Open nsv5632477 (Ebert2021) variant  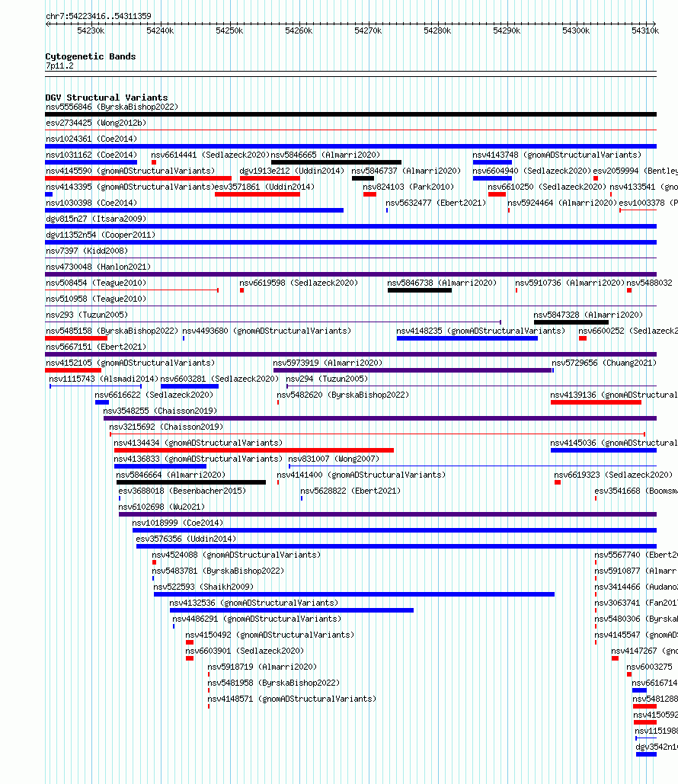click(x=436, y=203)
